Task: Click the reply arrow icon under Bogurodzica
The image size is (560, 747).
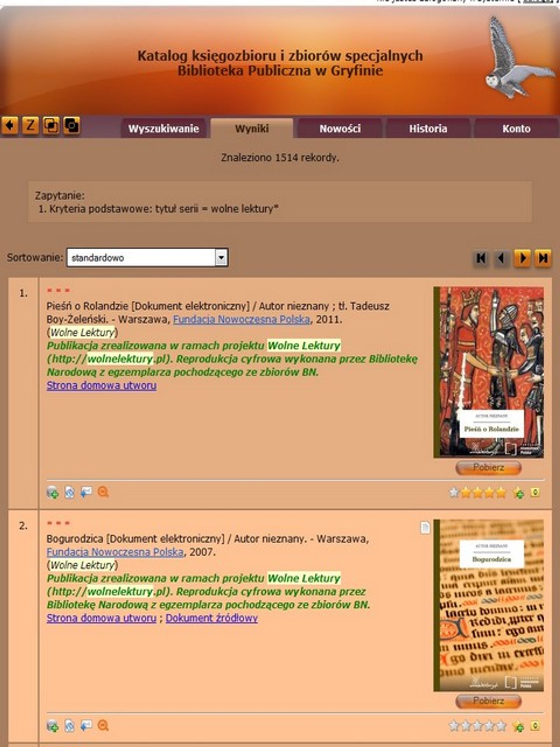Action: pyautogui.click(x=86, y=725)
